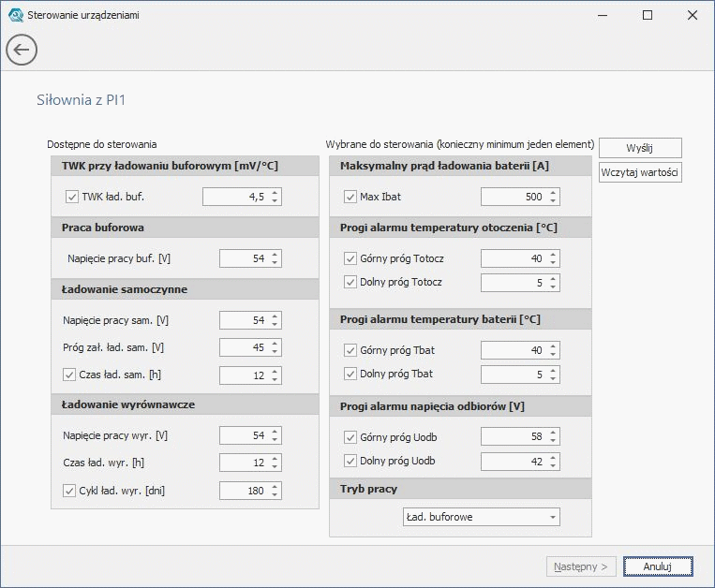
Task: Click the Wyślij button
Action: pyautogui.click(x=640, y=148)
